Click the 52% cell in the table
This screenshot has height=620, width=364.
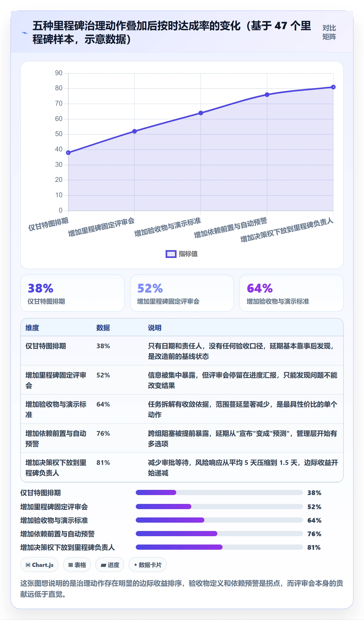tap(103, 375)
